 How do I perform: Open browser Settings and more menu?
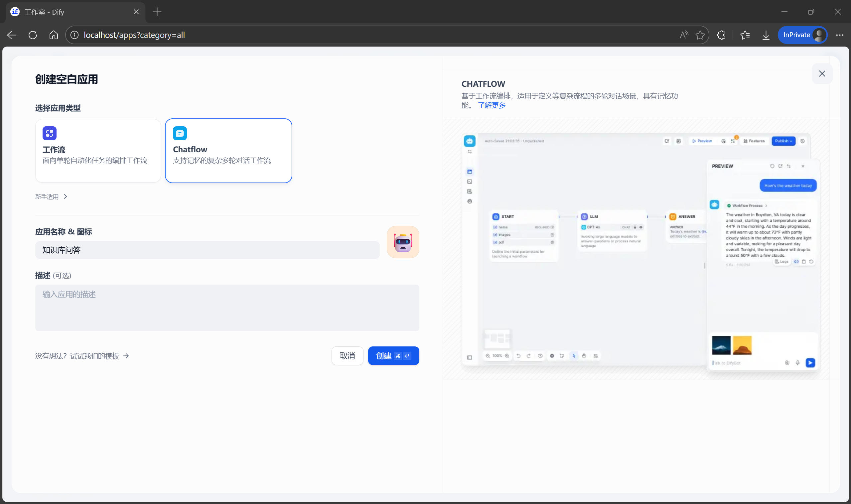(839, 35)
